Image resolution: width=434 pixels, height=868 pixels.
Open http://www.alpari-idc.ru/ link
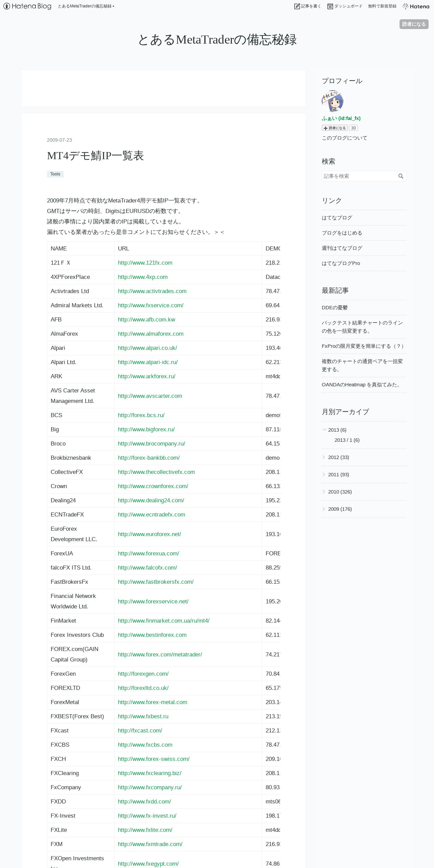(148, 362)
